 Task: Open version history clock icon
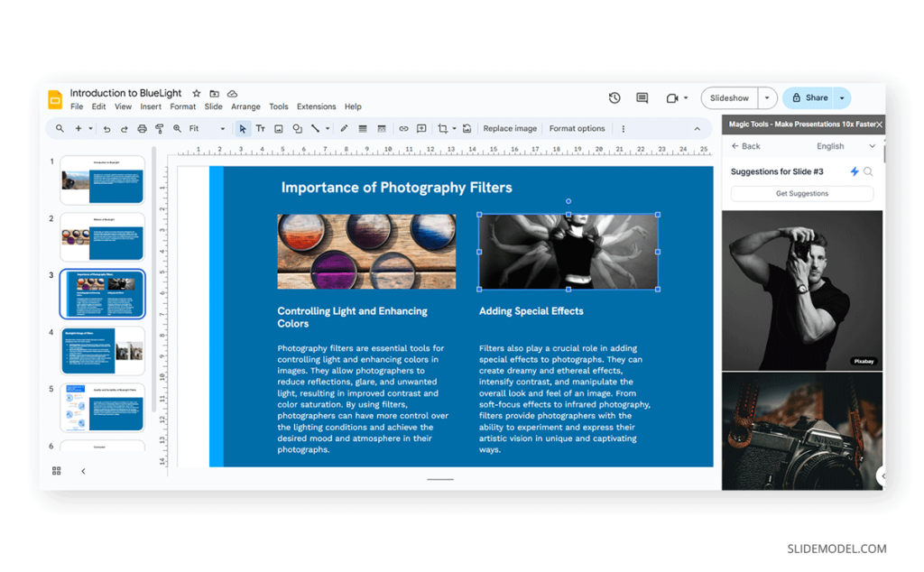point(614,98)
